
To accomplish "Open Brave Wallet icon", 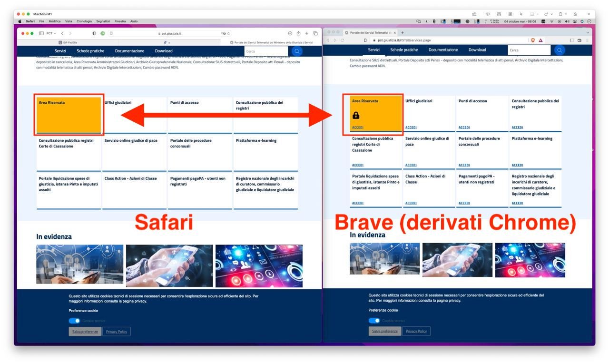I will pos(580,40).
